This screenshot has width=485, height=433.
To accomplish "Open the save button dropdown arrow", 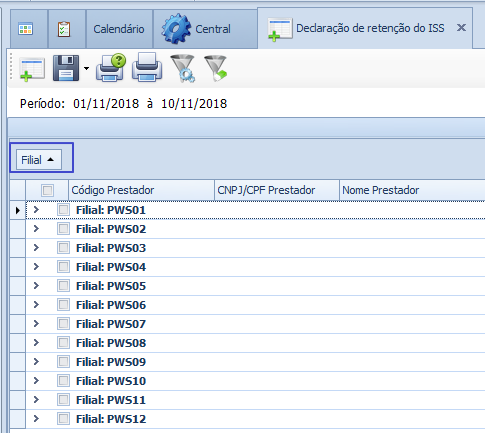I will point(86,68).
